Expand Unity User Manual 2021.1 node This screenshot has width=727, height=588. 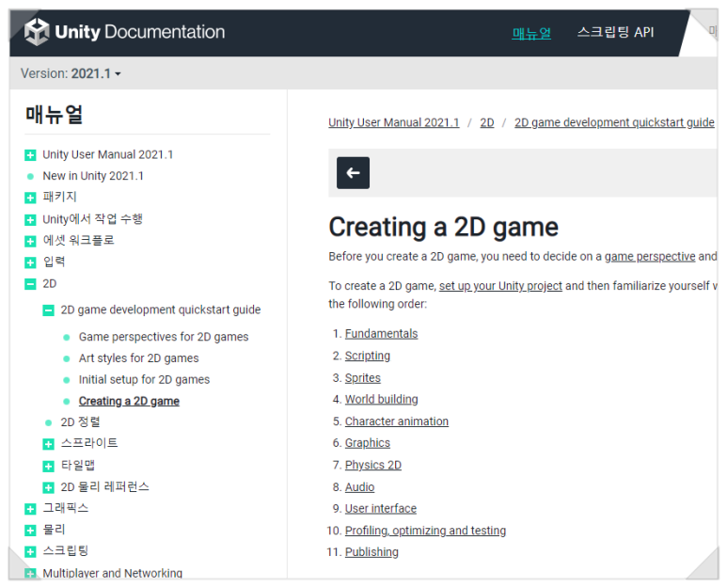tap(30, 155)
